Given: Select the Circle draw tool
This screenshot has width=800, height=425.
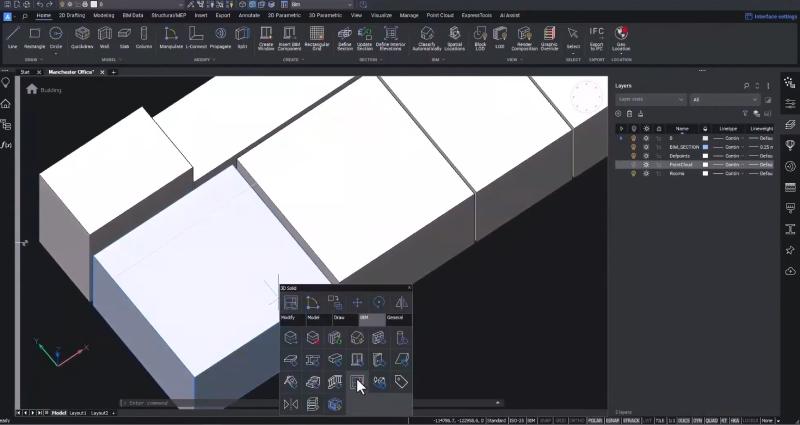Looking at the screenshot, I should [x=56, y=38].
